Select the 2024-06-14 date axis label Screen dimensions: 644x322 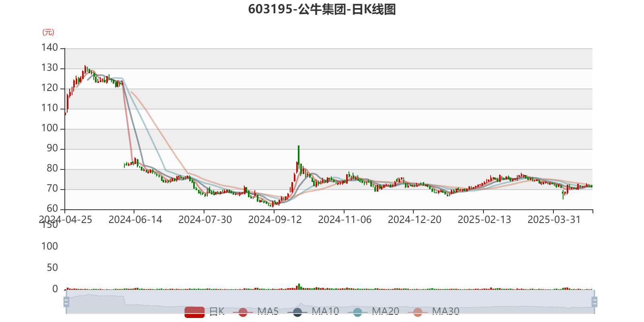[x=135, y=219]
